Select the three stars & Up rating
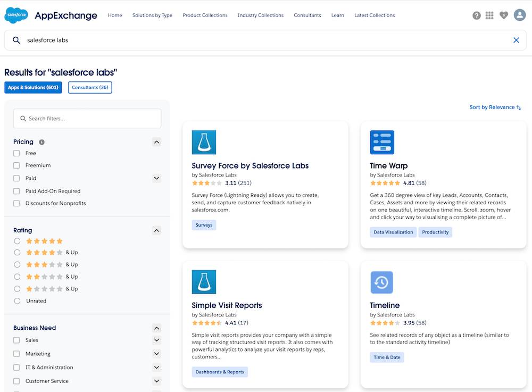The image size is (532, 392). pyautogui.click(x=18, y=264)
